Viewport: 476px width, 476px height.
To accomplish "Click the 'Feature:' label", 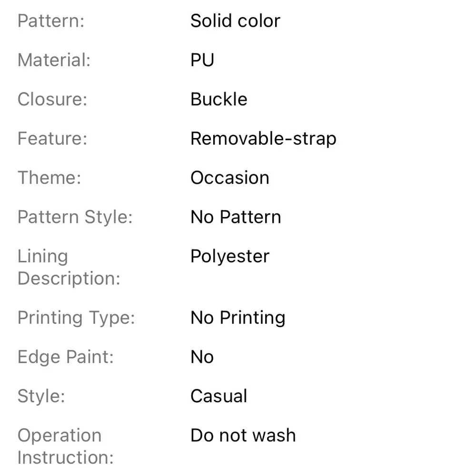I will click(52, 139).
